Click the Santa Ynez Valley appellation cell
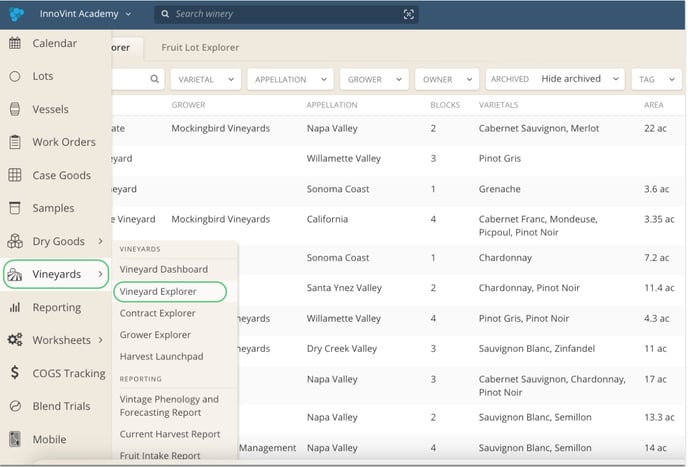This screenshot has width=688, height=467. pos(344,288)
